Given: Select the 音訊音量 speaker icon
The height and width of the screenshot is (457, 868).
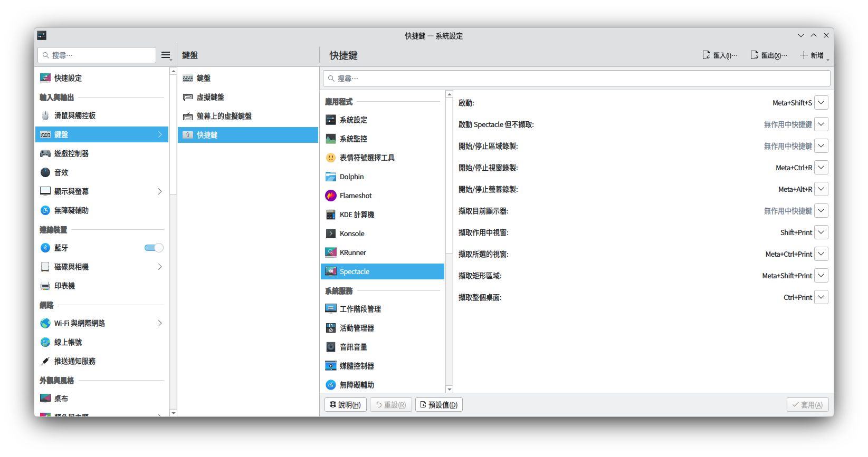Looking at the screenshot, I should (x=331, y=347).
